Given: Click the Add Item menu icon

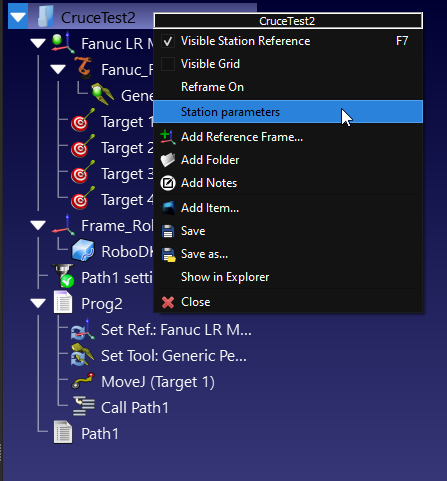Looking at the screenshot, I should 168,208.
